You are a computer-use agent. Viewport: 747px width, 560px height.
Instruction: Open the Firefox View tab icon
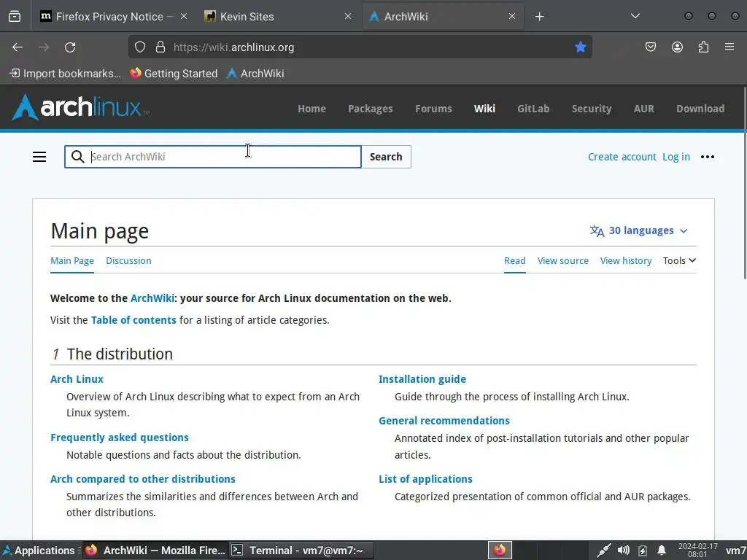[15, 17]
